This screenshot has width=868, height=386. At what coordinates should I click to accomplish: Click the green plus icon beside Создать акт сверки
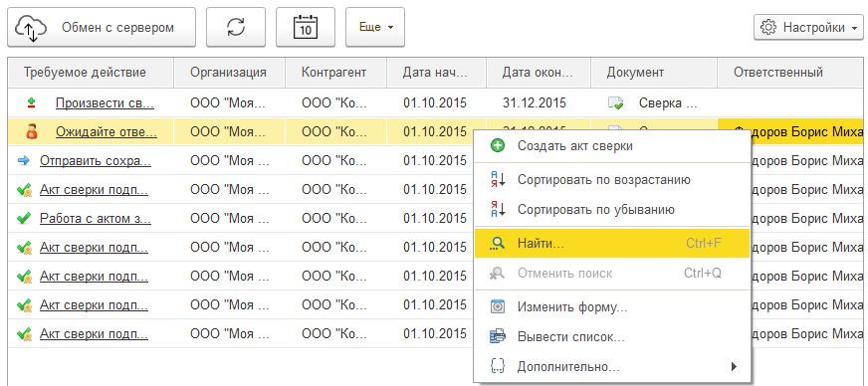point(498,146)
